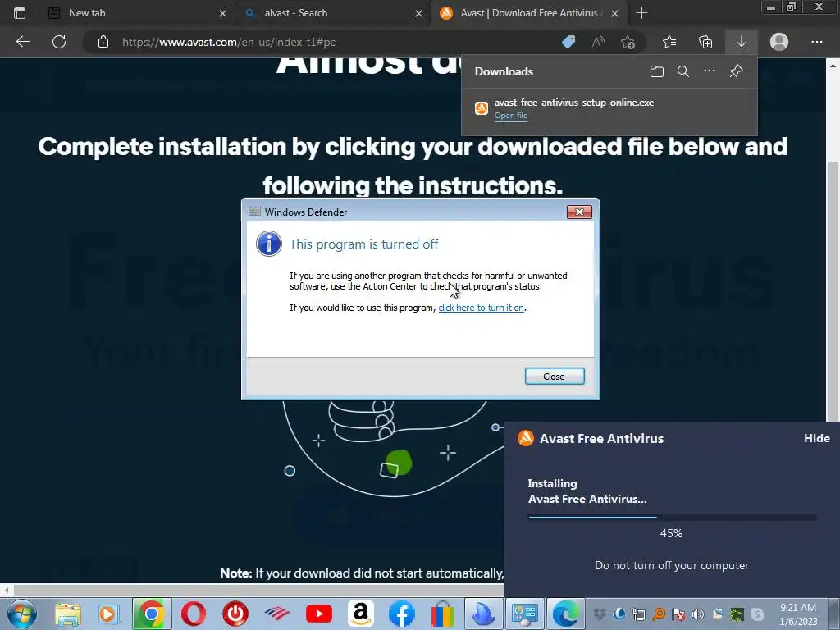Click the Dropbox tray icon
Viewport: 840px width, 630px height.
coord(599,614)
